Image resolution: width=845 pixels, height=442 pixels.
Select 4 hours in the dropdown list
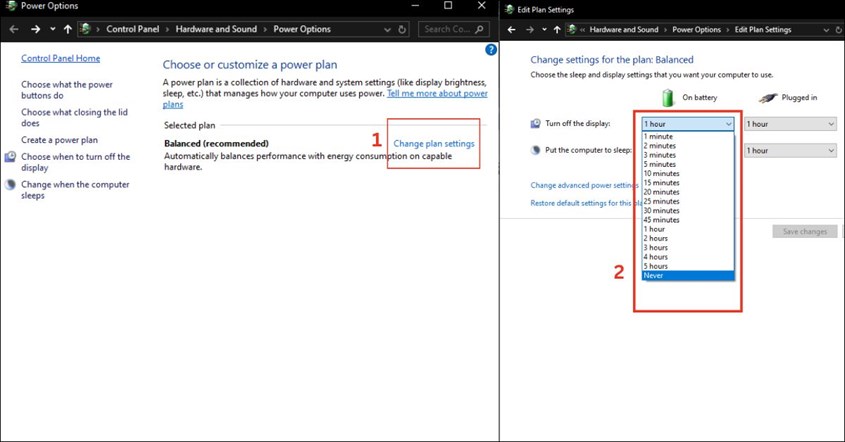(688, 257)
